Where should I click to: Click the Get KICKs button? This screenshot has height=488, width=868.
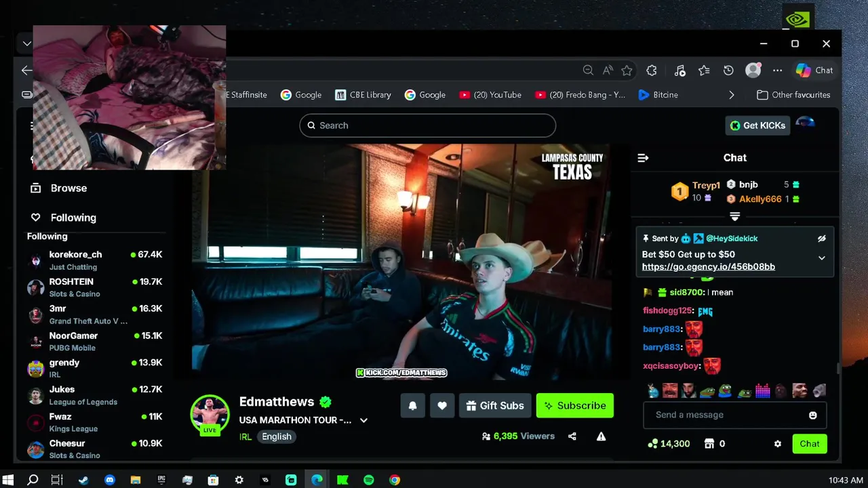[757, 125]
